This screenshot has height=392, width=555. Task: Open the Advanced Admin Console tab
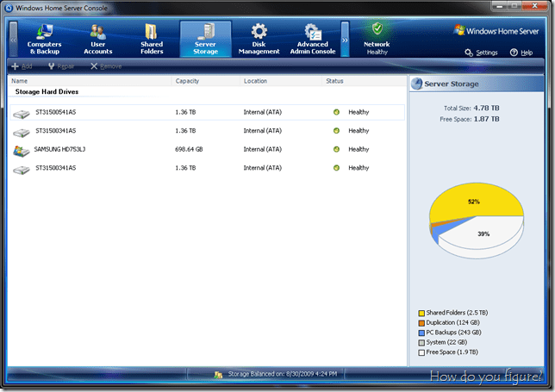click(313, 39)
